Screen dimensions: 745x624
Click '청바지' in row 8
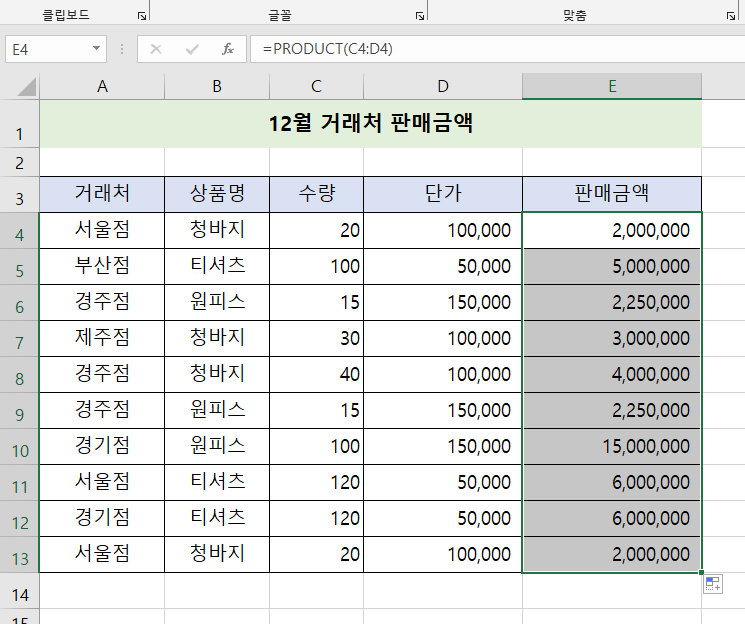[x=217, y=374]
